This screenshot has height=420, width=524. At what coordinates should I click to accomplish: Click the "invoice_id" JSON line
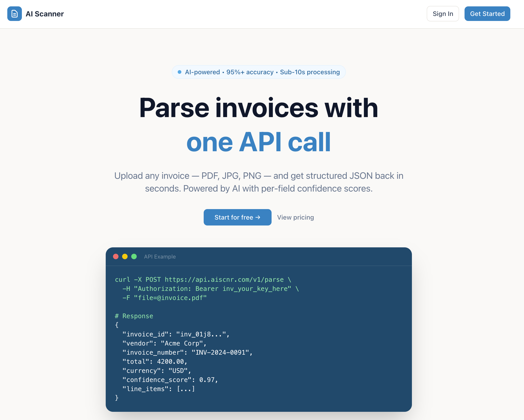pos(176,334)
